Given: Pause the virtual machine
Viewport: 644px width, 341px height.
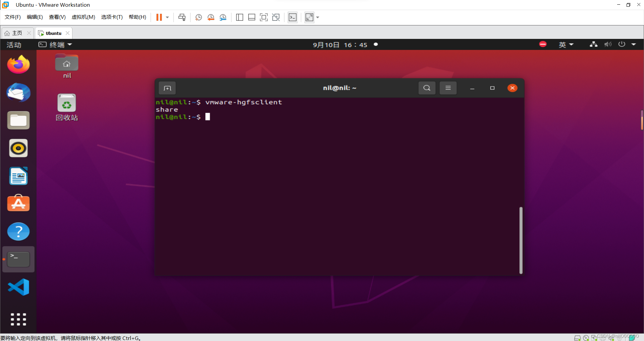Looking at the screenshot, I should pos(159,17).
